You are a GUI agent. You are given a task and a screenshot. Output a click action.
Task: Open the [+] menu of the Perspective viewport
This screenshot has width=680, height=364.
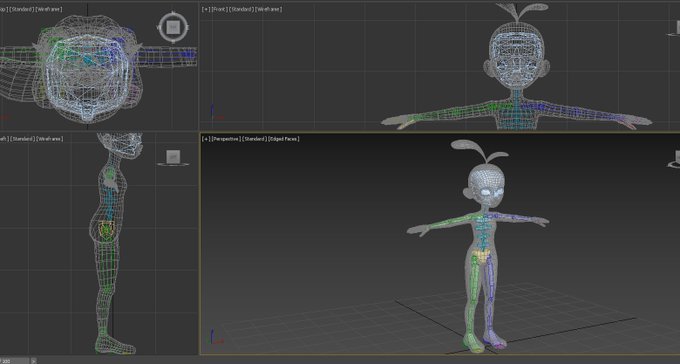[206, 139]
